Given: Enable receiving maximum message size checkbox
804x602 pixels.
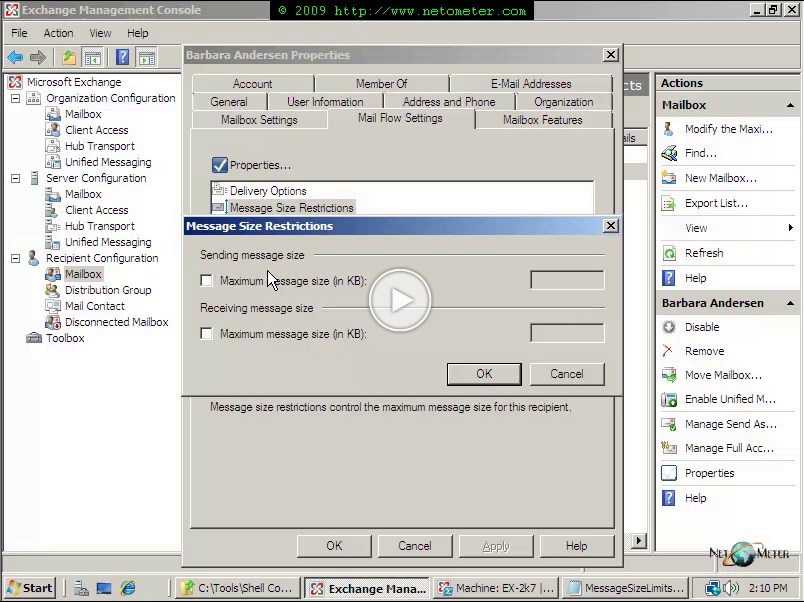Looking at the screenshot, I should point(207,334).
